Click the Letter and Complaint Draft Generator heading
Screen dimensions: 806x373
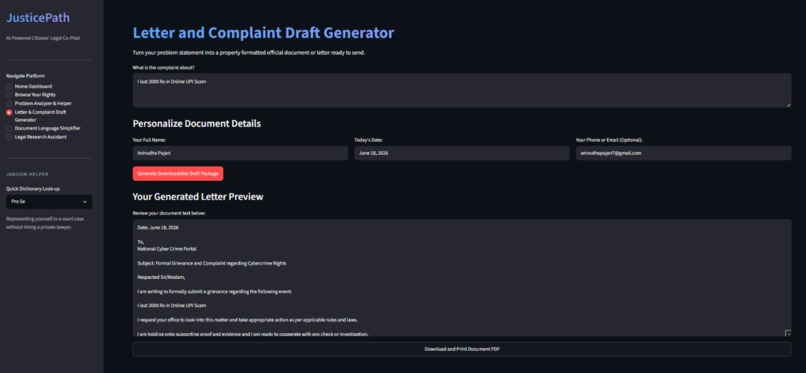(x=263, y=33)
